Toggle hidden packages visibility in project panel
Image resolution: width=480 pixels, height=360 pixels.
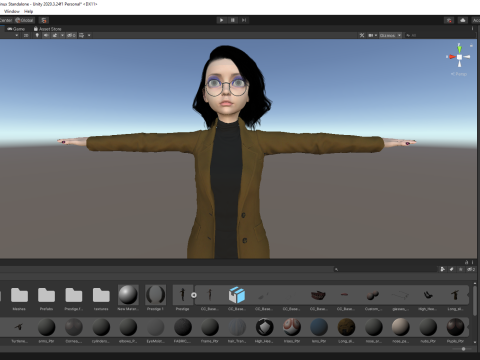coord(471,269)
